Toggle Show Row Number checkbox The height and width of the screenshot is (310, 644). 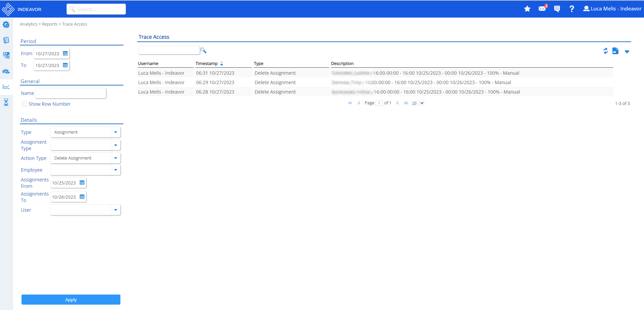coord(25,104)
